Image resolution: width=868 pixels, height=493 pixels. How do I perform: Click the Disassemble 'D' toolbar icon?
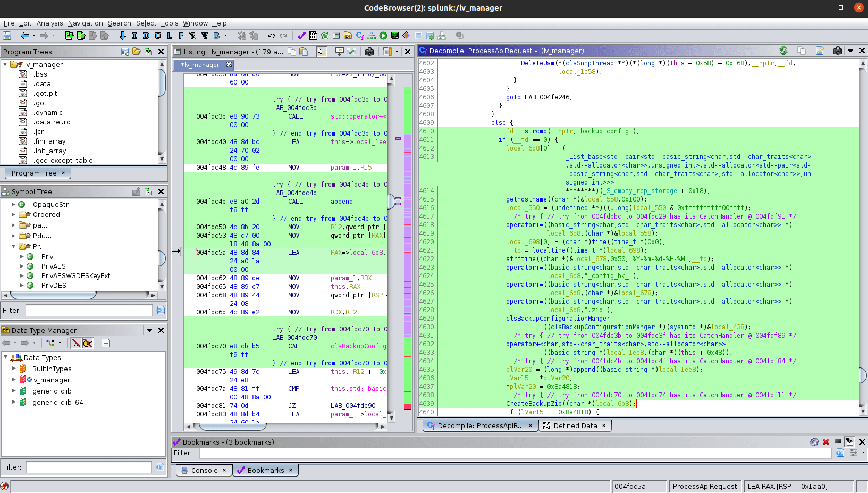146,36
